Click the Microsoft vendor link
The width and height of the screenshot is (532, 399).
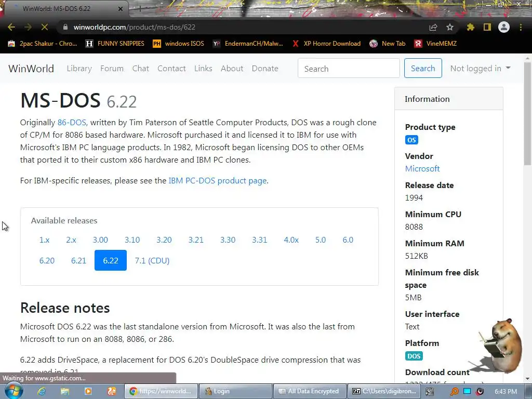click(422, 169)
